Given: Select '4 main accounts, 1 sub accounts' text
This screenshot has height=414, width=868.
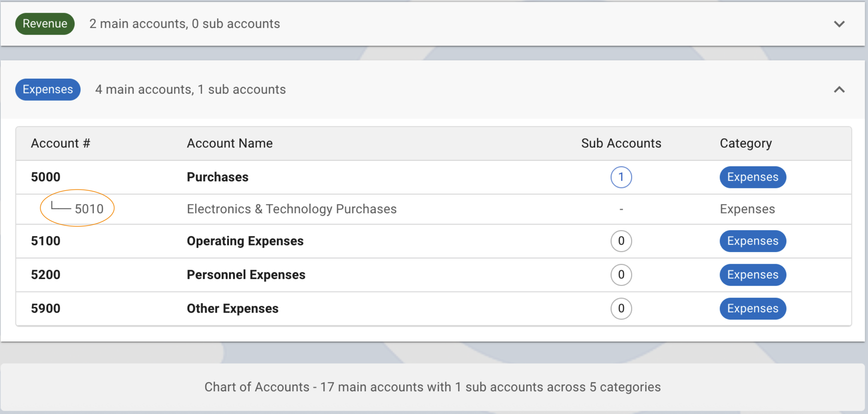Looking at the screenshot, I should tap(190, 90).
